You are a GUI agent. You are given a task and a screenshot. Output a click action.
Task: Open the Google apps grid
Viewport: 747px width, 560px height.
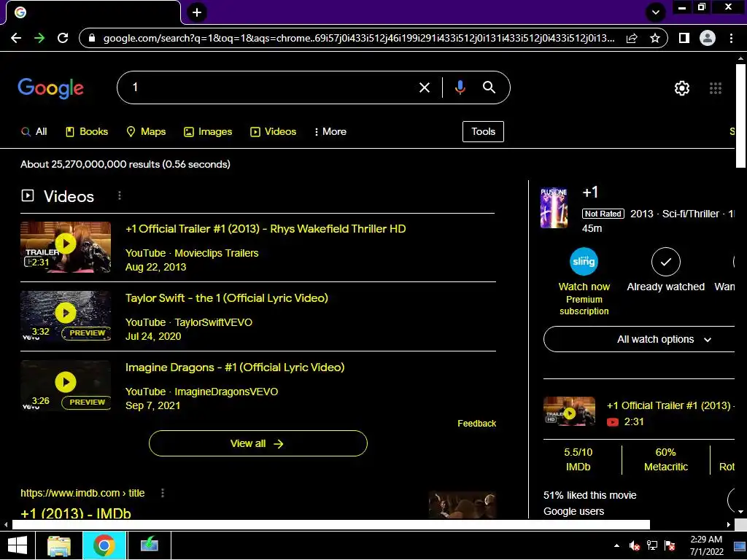[x=716, y=88]
